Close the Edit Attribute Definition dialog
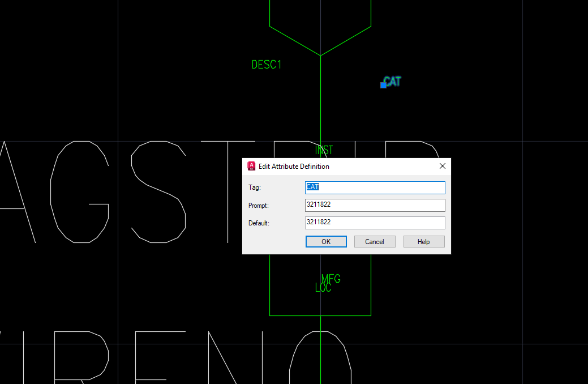Screen dimensions: 588x384 pyautogui.click(x=442, y=166)
